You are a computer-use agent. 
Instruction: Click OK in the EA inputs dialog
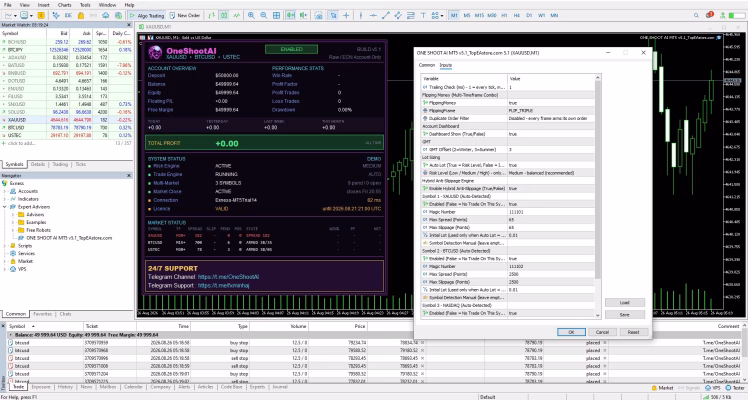click(571, 332)
